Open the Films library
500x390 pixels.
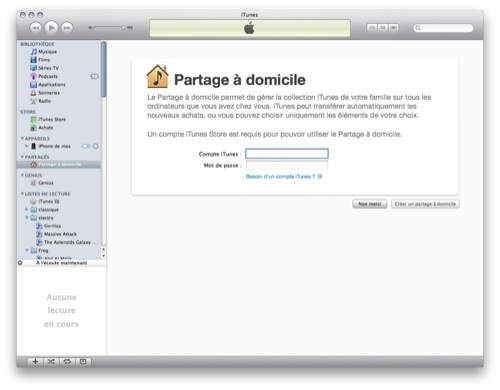click(x=40, y=60)
